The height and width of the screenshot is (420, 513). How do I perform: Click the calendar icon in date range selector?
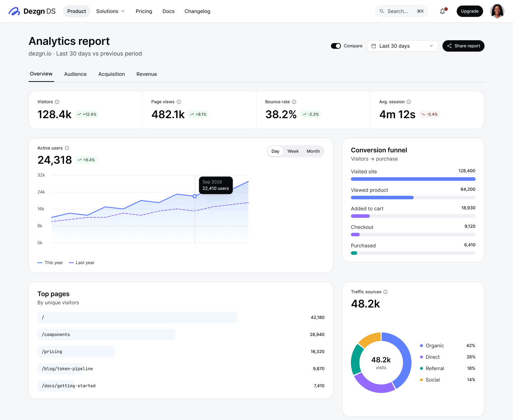tap(374, 46)
